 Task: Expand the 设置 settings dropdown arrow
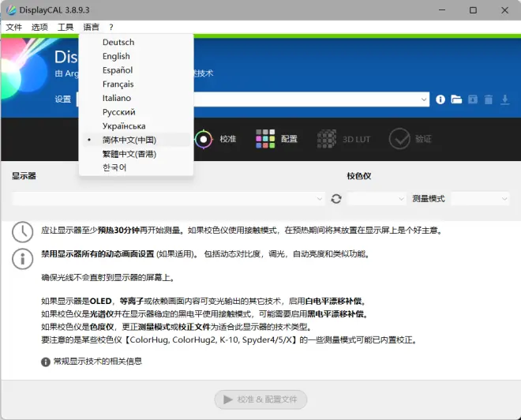pos(424,99)
